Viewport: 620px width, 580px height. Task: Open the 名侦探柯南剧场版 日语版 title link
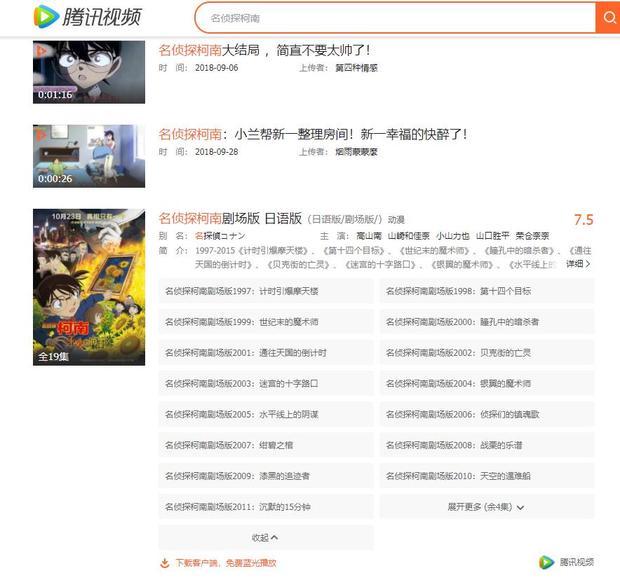[x=230, y=218]
